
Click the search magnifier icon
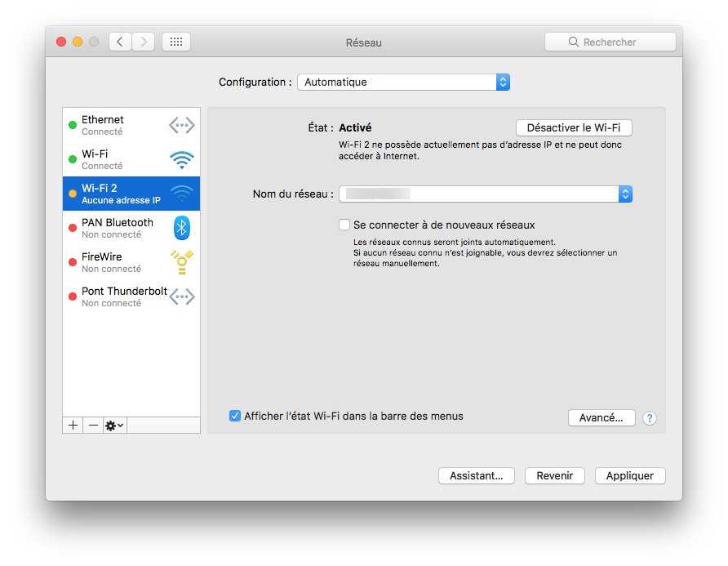574,42
